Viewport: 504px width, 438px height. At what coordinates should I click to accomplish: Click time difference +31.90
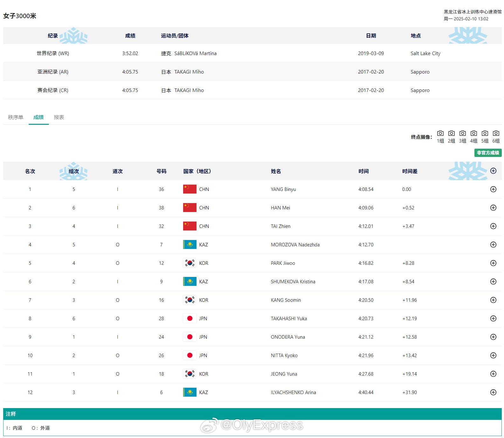tap(410, 392)
